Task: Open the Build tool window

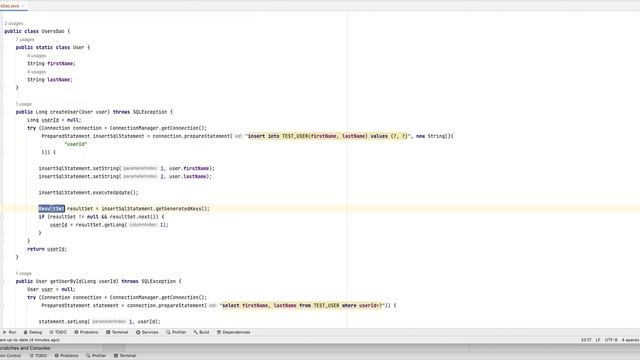Action: coord(201,332)
